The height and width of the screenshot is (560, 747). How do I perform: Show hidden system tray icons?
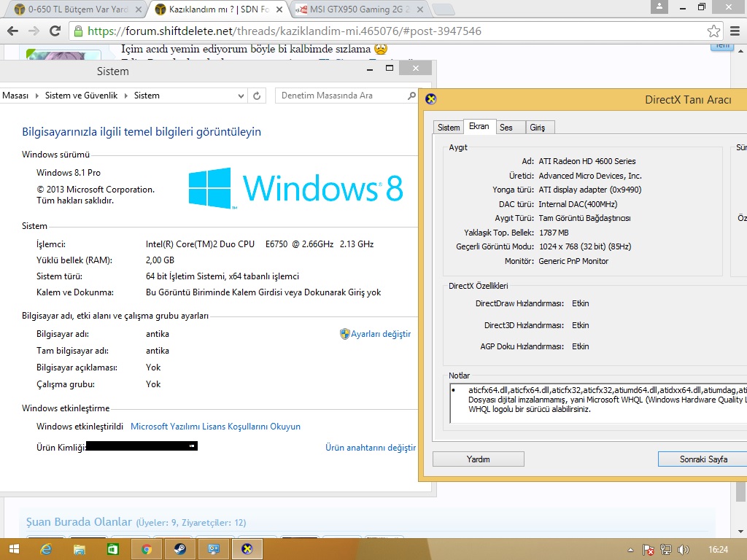click(x=630, y=549)
